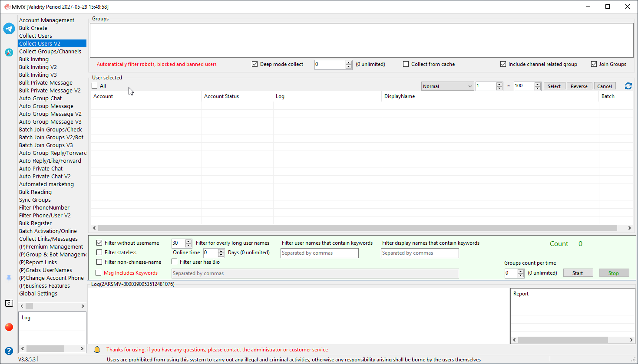
Task: Focus the display names keywords filter field
Action: [420, 253]
